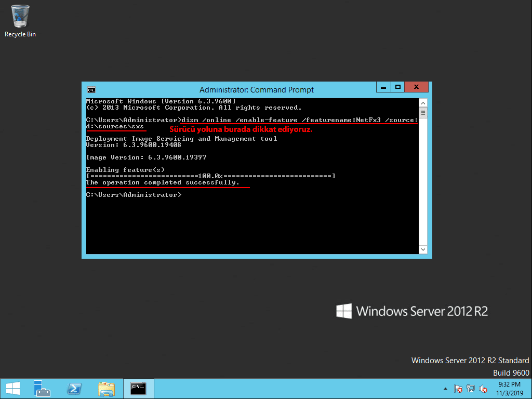The height and width of the screenshot is (399, 532).
Task: Maximize the Command Prompt window
Action: tap(398, 87)
